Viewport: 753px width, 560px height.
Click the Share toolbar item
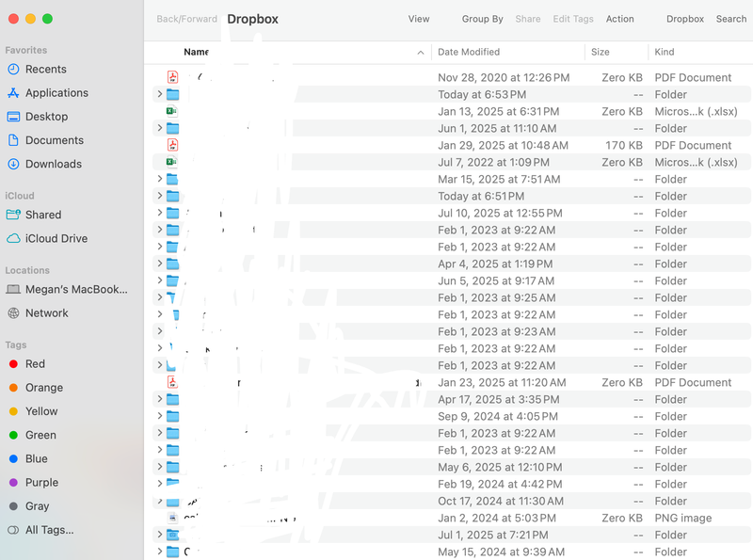528,19
